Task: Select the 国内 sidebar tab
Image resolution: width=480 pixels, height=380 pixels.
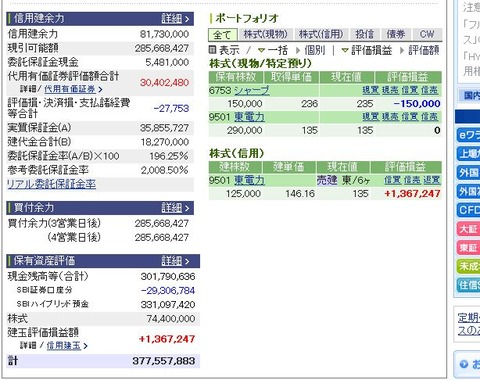Action: 469,96
